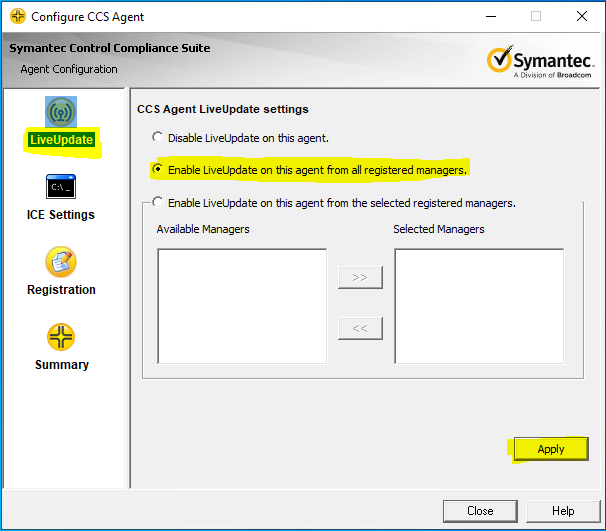Click inside the Available Managers list
The height and width of the screenshot is (531, 606).
pyautogui.click(x=242, y=306)
